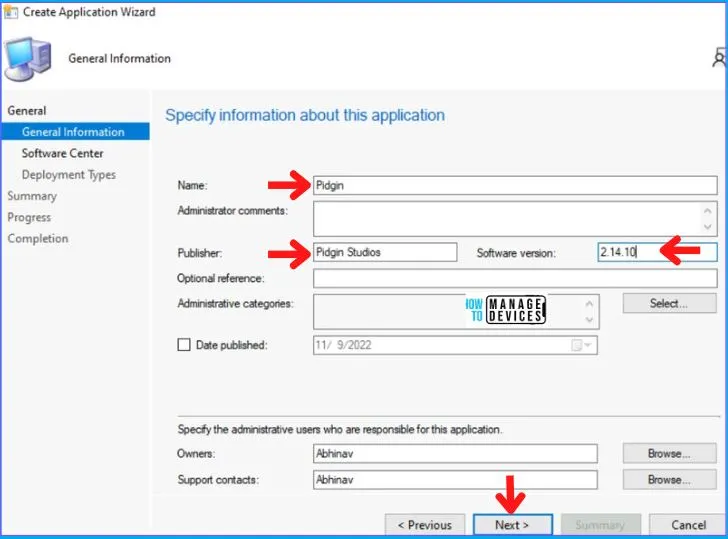The width and height of the screenshot is (728, 539).
Task: Click the Create Application Wizard title icon
Action: coord(10,12)
